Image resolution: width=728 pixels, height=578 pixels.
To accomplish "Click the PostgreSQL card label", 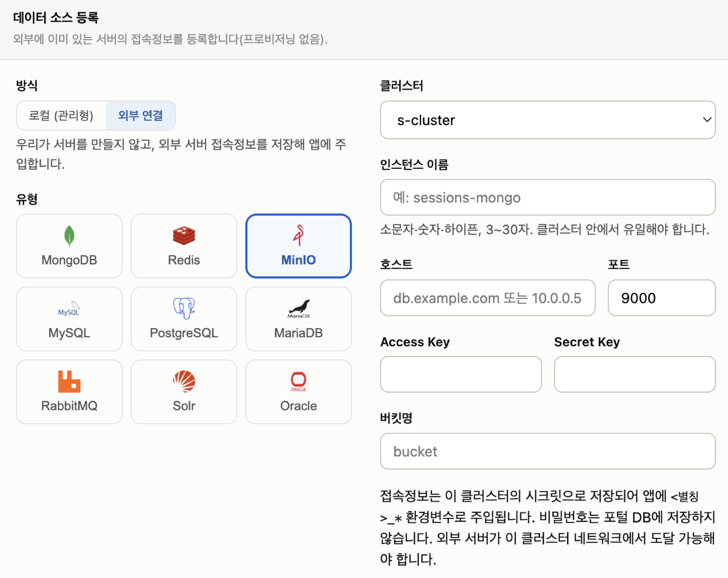I will [x=184, y=333].
